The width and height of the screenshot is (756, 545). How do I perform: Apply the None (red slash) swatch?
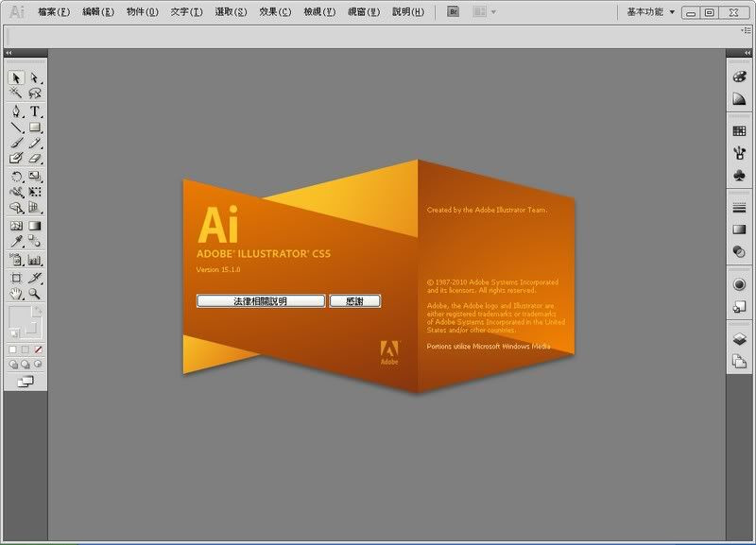tap(38, 349)
